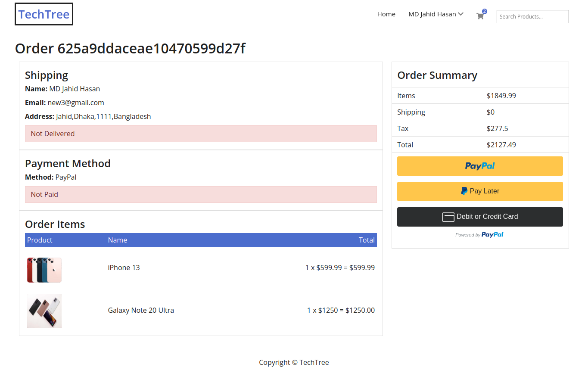The width and height of the screenshot is (588, 389).
Task: Click iPhone 13 line total $599.99
Action: [362, 268]
